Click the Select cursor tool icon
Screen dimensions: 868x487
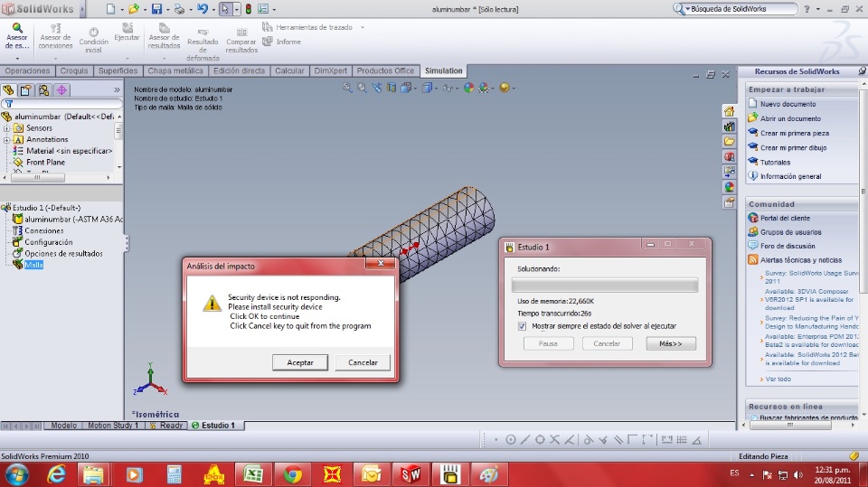pyautogui.click(x=225, y=9)
